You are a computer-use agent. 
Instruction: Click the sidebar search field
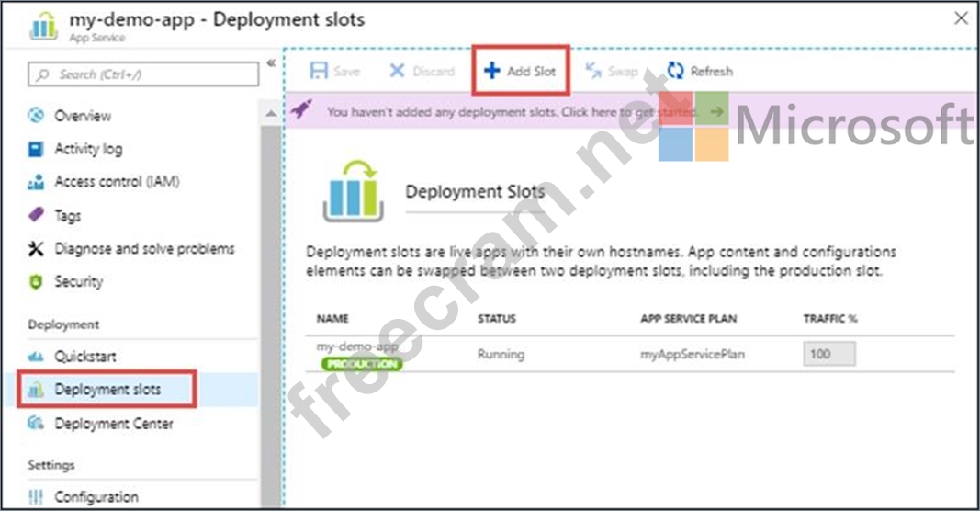[143, 74]
